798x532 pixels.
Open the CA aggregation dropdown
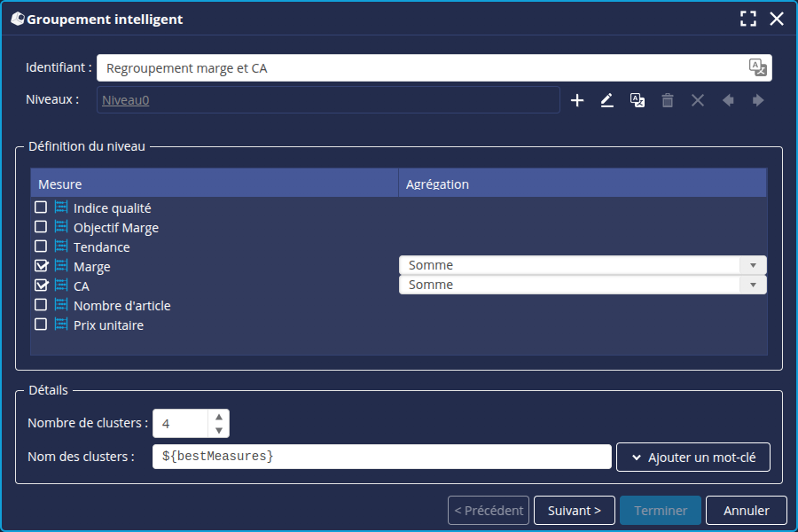(x=753, y=285)
